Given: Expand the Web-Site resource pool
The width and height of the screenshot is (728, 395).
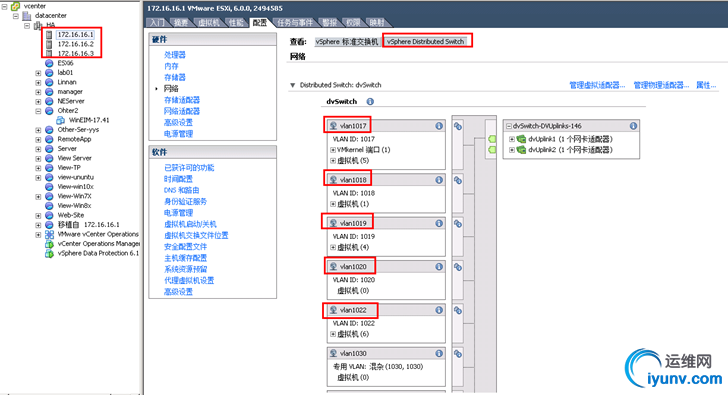Looking at the screenshot, I should 38,215.
